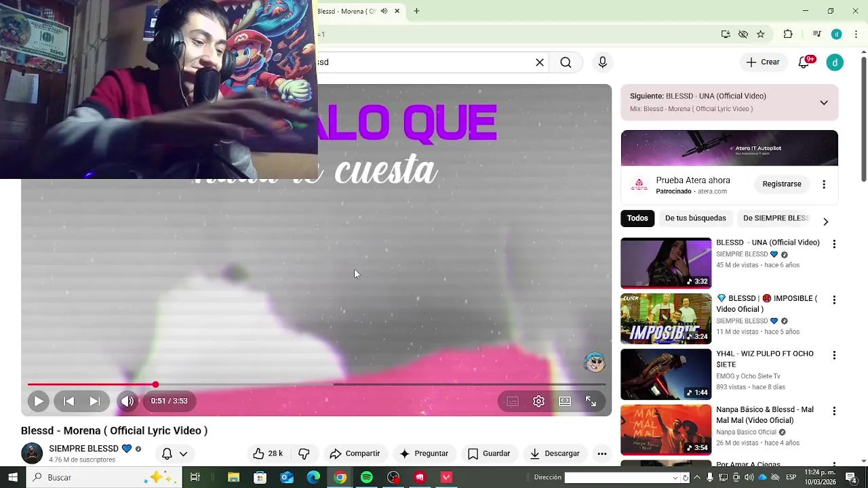This screenshot has height=488, width=868.
Task: Open Mal Mal Mal video thumbnail
Action: coord(666,430)
